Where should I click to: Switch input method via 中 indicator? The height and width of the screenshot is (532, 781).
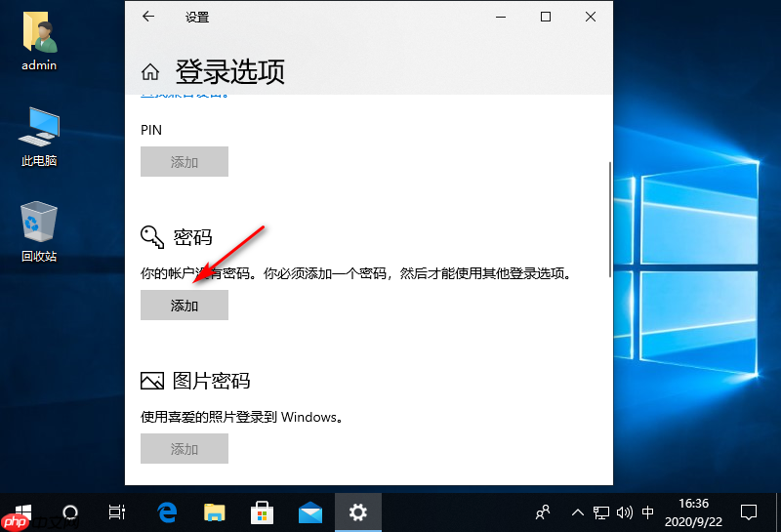click(647, 512)
